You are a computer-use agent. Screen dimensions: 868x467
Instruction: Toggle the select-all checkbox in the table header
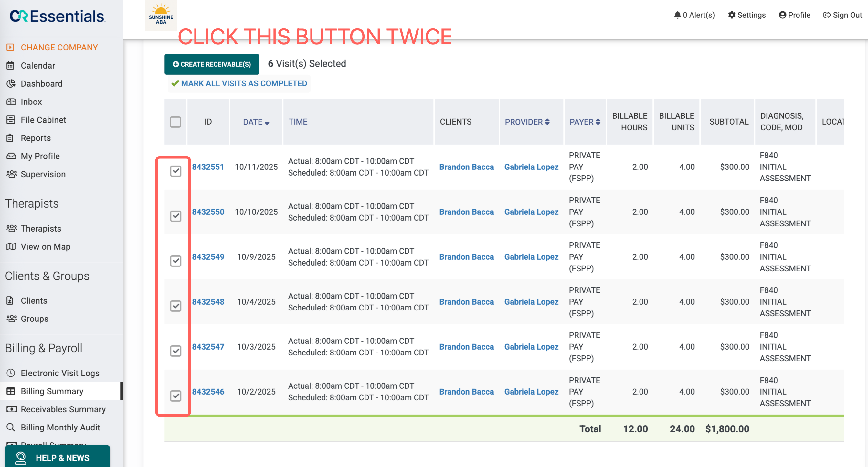click(x=175, y=122)
